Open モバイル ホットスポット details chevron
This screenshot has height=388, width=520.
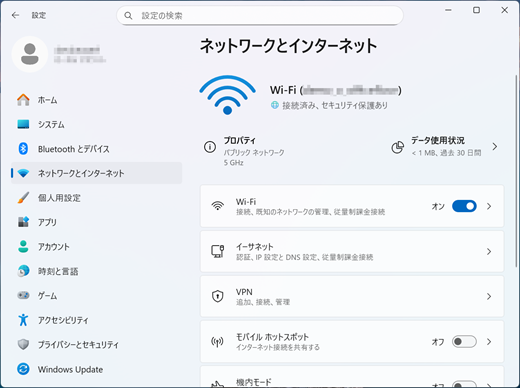pos(489,342)
